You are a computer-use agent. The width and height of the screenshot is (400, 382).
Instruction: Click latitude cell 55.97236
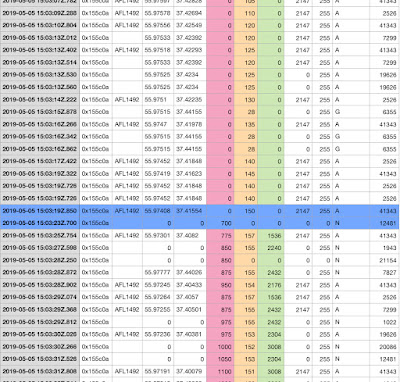(157, 334)
